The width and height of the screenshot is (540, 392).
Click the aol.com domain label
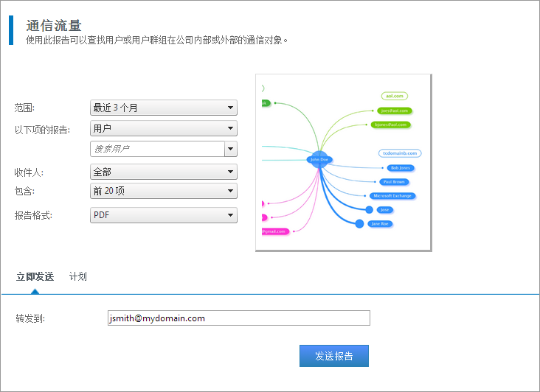coord(395,96)
